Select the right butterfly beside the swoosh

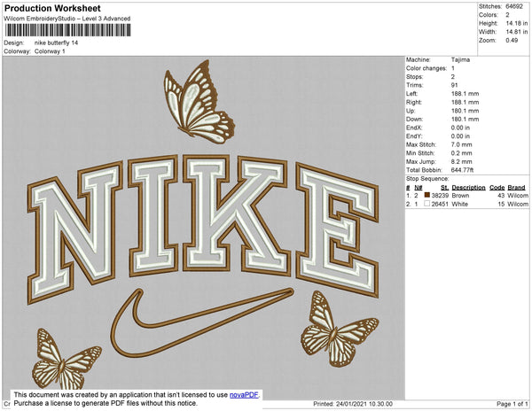339,329
